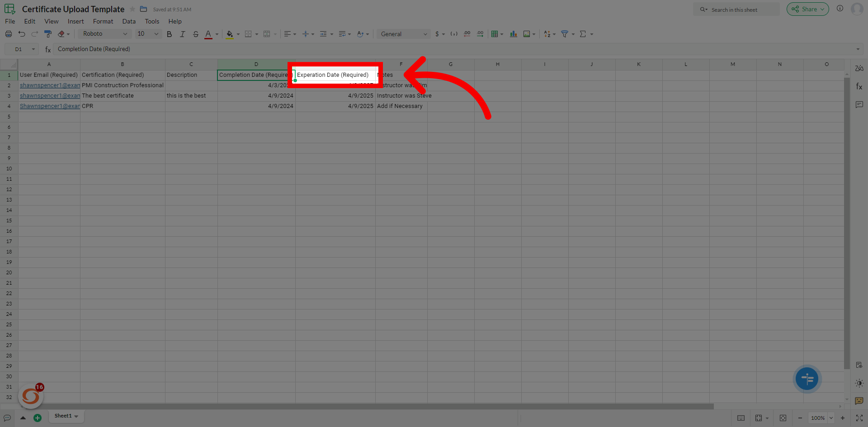
Task: Increase decimal places
Action: [480, 34]
